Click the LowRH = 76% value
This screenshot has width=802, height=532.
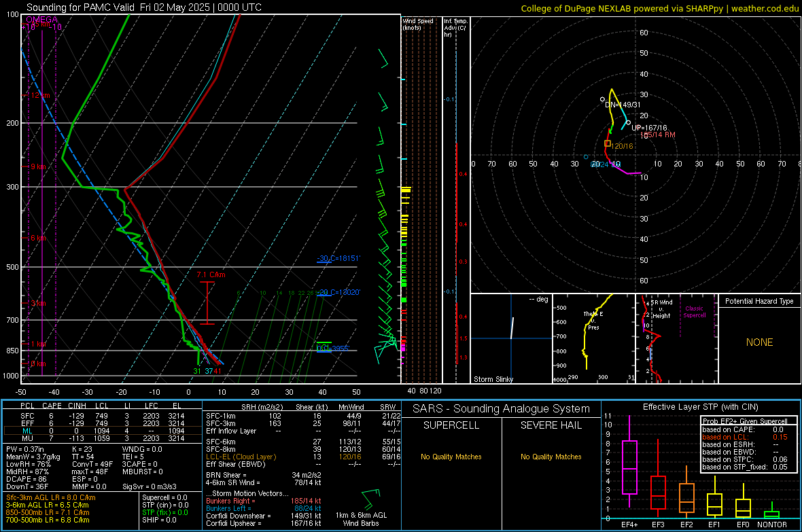28,464
